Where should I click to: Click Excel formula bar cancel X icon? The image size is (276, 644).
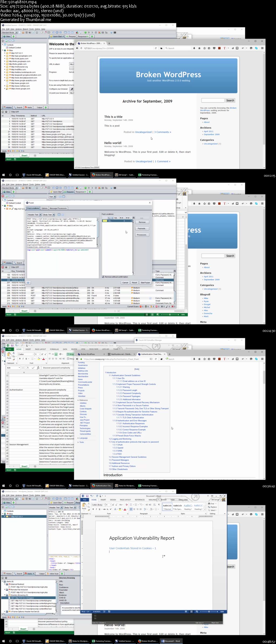pos(28,368)
